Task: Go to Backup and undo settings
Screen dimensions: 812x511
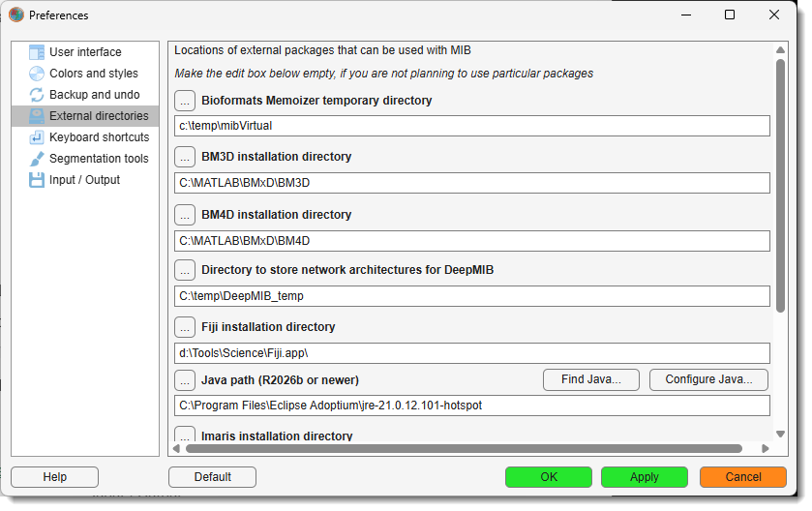Action: point(85,95)
